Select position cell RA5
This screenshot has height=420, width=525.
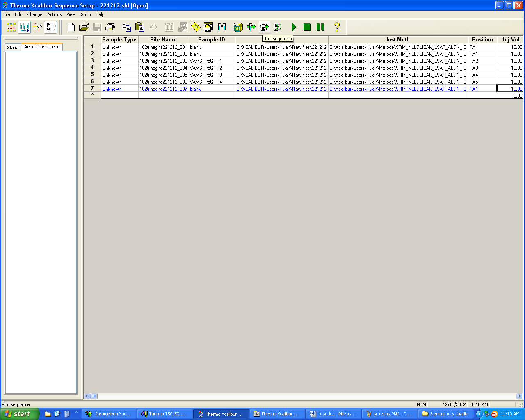tap(482, 82)
